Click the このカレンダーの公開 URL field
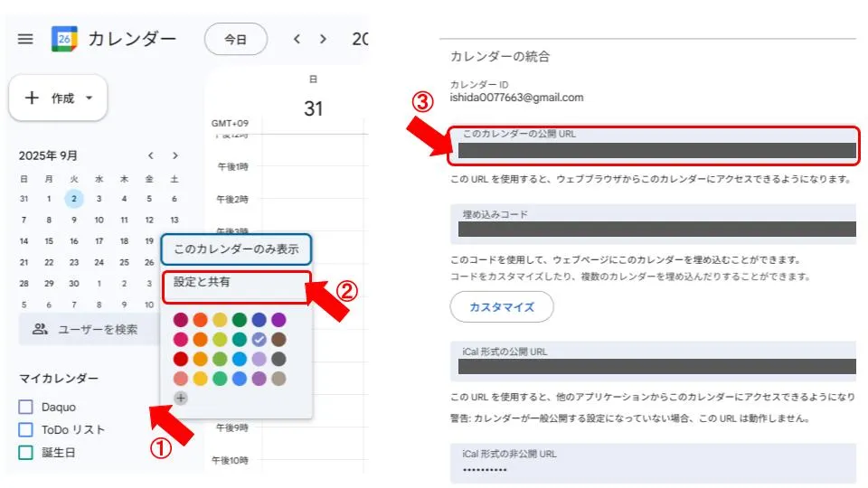868x488 pixels. click(652, 145)
